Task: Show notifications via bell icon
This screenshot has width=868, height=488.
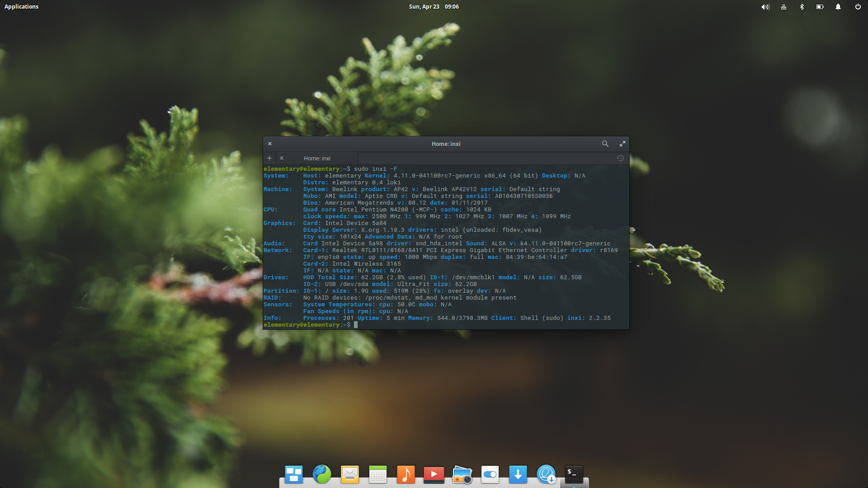Action: click(838, 7)
